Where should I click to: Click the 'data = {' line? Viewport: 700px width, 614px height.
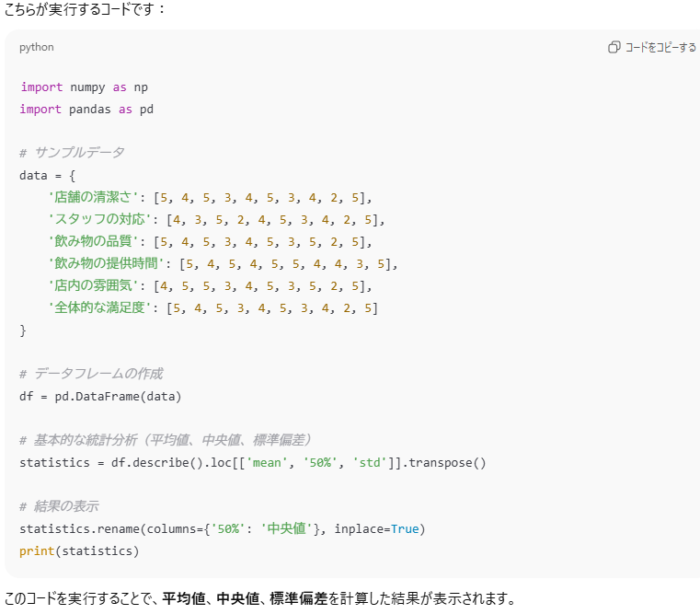47,175
